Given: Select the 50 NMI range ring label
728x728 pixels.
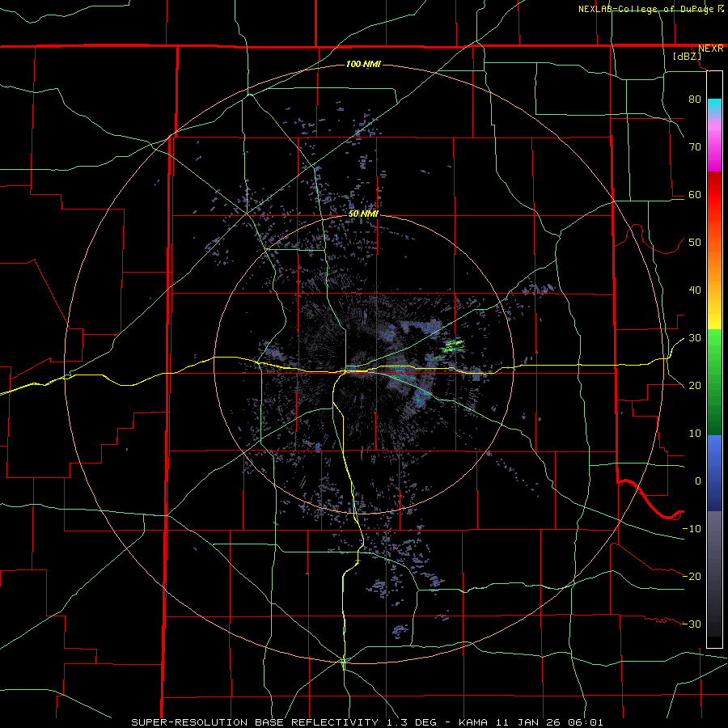Looking at the screenshot, I should [363, 214].
